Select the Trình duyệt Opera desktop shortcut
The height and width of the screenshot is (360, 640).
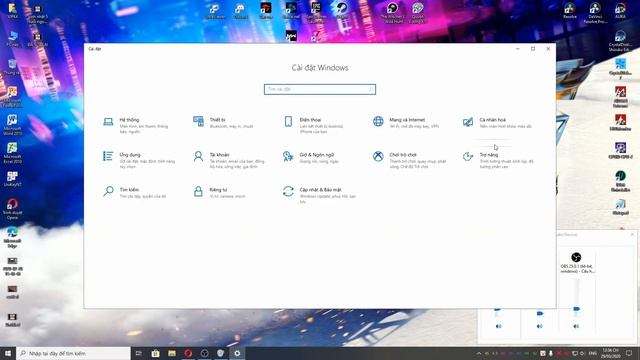pyautogui.click(x=12, y=209)
